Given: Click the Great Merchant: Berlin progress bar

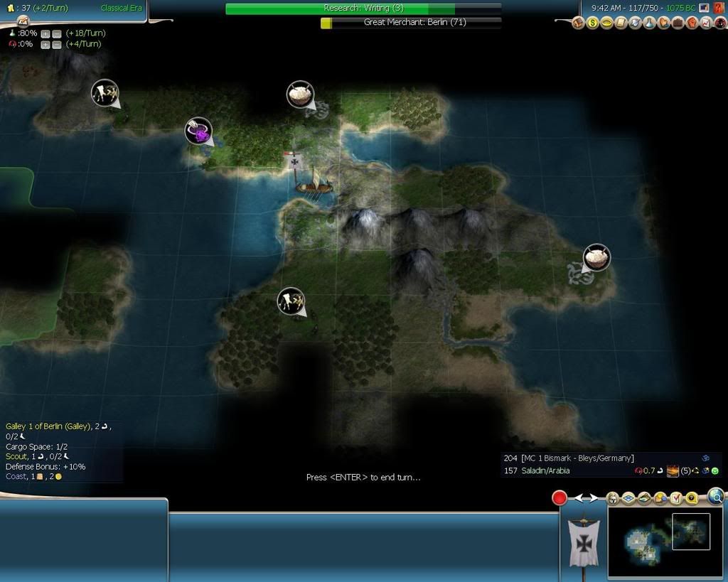Looking at the screenshot, I should tap(411, 22).
